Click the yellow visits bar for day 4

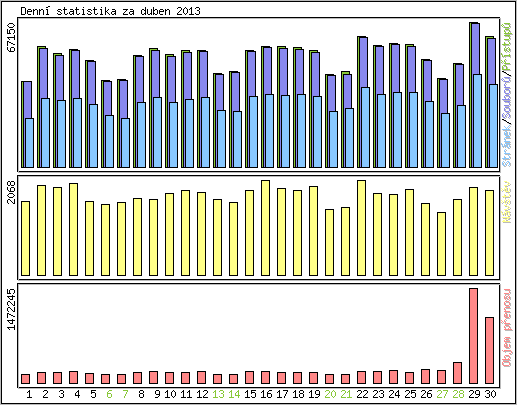pos(73,229)
